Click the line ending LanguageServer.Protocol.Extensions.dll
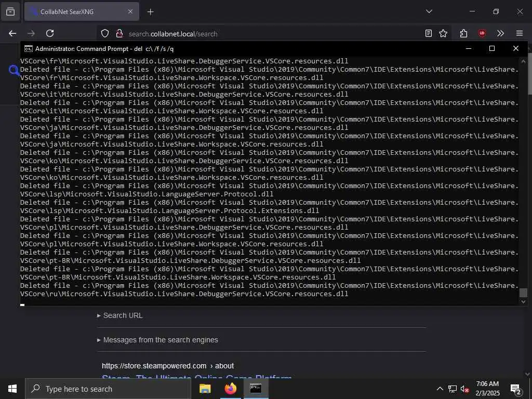The height and width of the screenshot is (399, 532). [170, 211]
